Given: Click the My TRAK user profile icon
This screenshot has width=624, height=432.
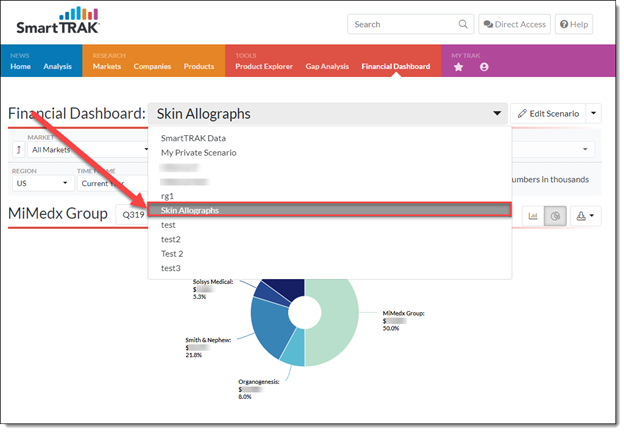Looking at the screenshot, I should click(484, 67).
